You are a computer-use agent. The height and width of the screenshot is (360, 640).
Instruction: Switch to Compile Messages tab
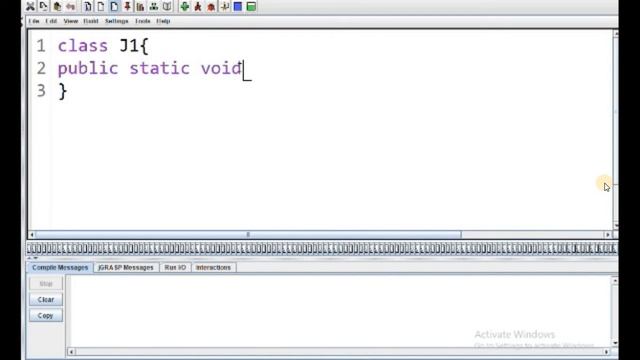60,267
